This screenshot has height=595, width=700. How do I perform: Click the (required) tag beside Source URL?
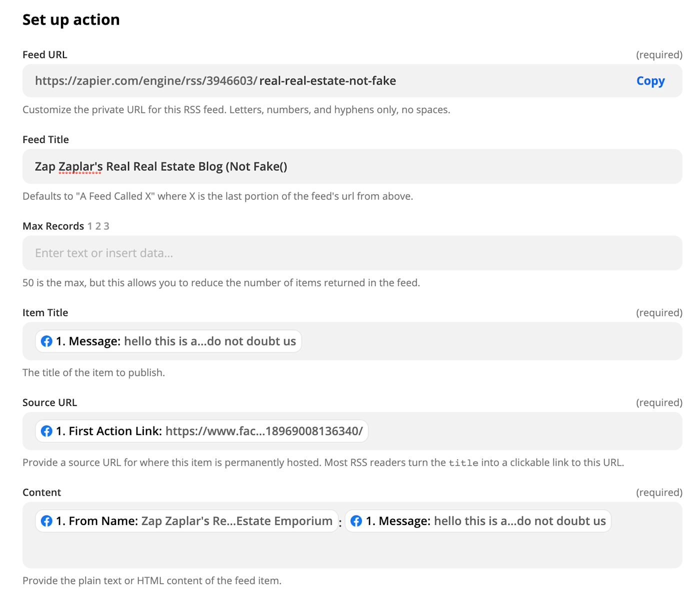pyautogui.click(x=659, y=402)
